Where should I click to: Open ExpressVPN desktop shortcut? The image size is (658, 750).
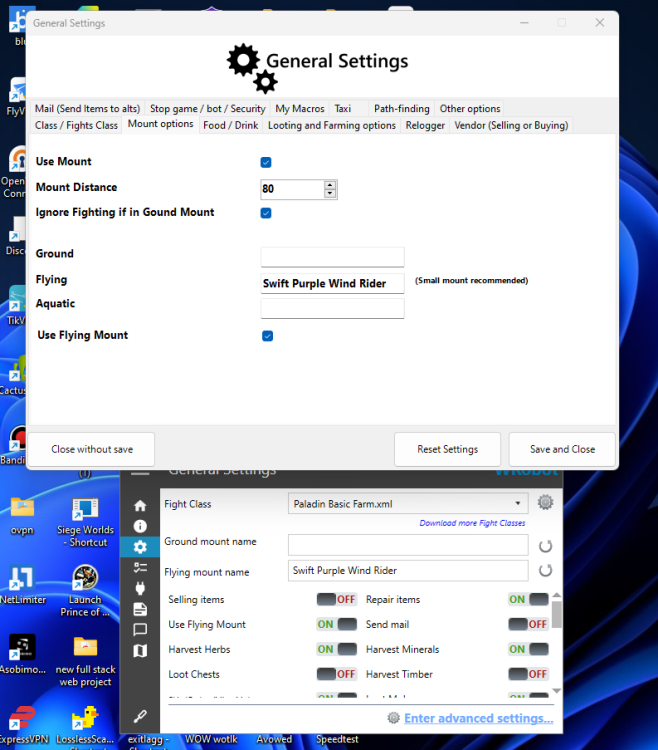[x=22, y=724]
